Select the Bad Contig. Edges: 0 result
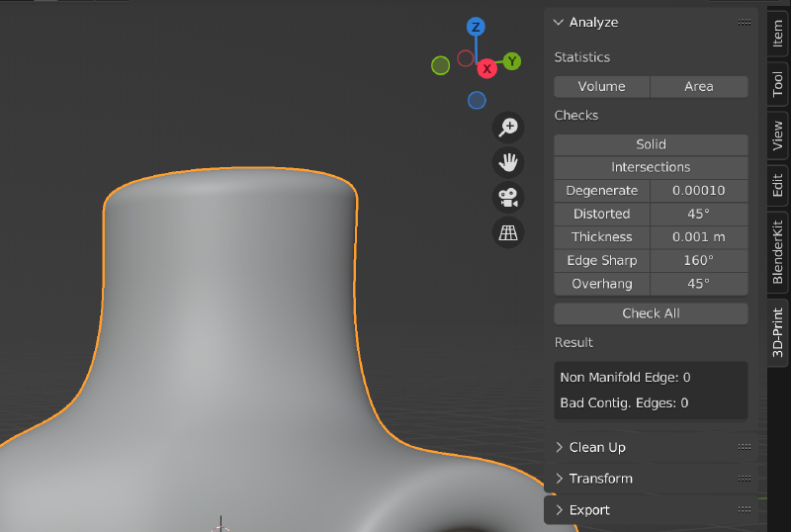 coord(624,403)
